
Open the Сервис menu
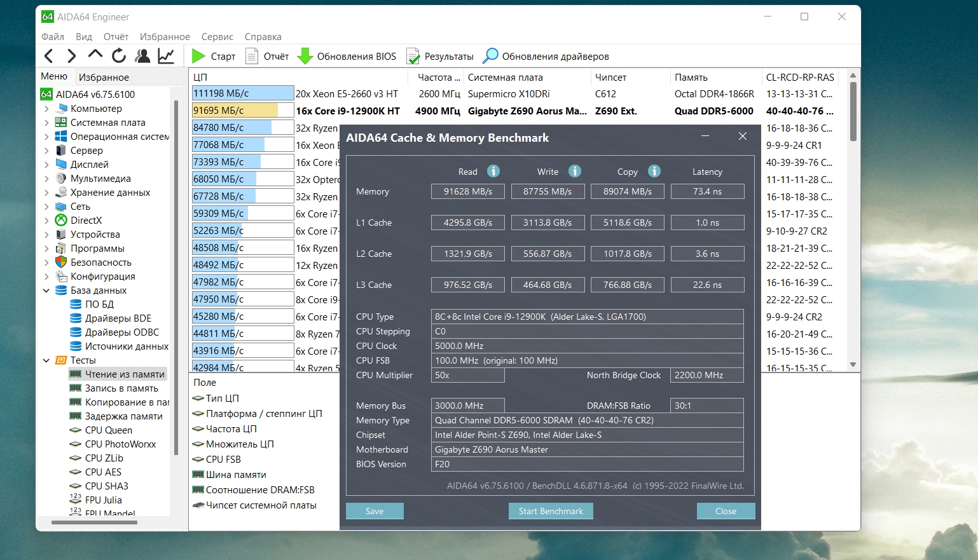(x=217, y=37)
